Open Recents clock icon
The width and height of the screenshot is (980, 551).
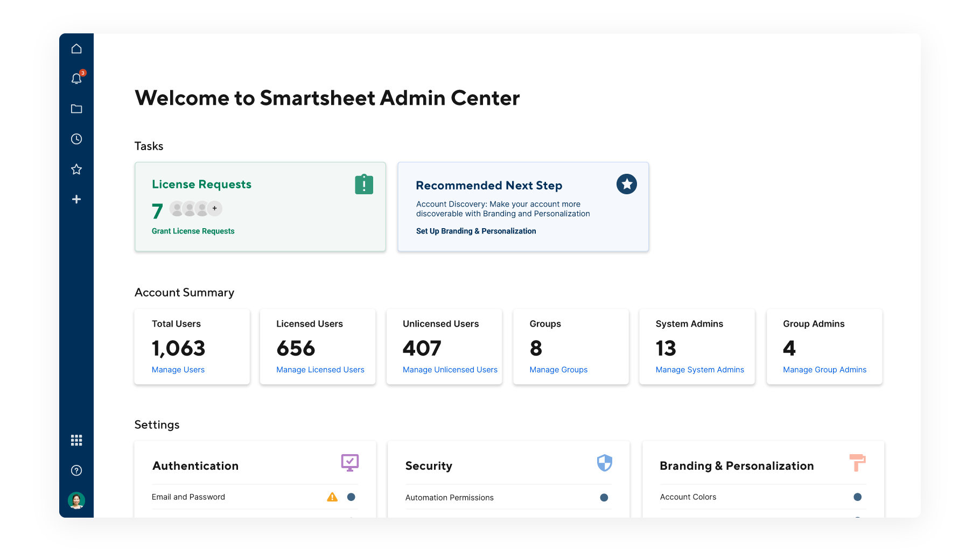point(76,139)
